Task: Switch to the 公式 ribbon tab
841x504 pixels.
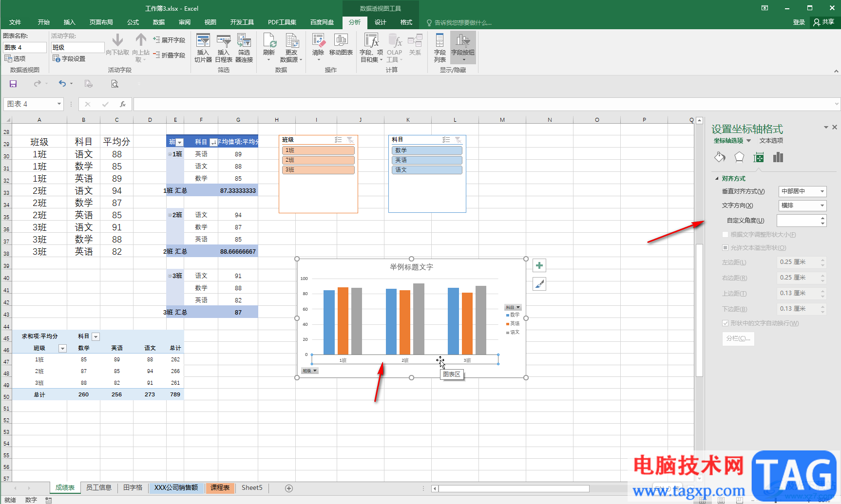Action: click(133, 22)
